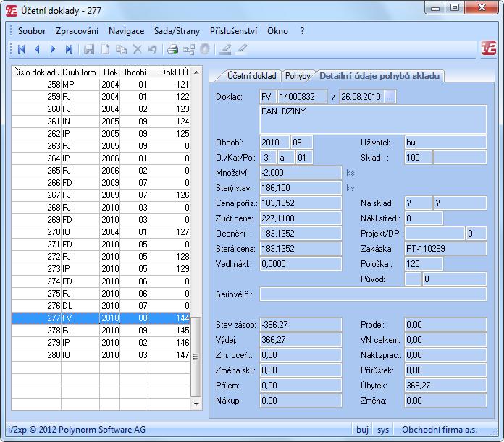Open the Okno menu
The height and width of the screenshot is (442, 504).
coord(277,31)
